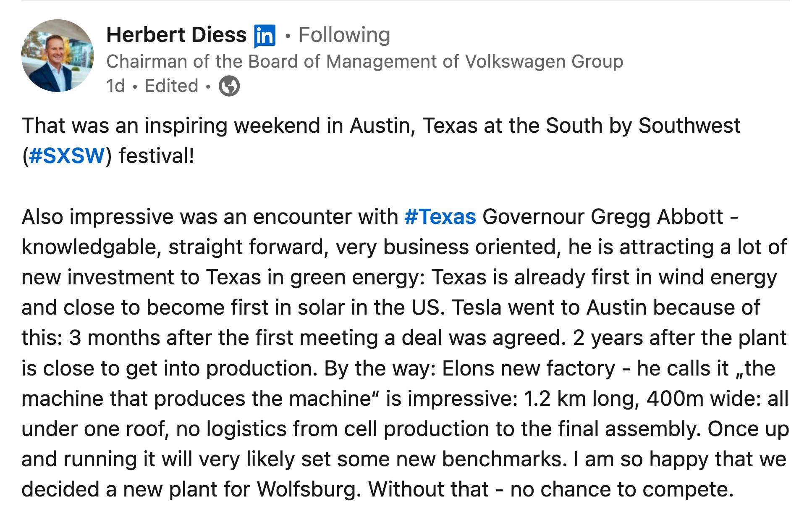This screenshot has width=812, height=507.
Task: Click the Edited label on post
Action: click(x=171, y=86)
